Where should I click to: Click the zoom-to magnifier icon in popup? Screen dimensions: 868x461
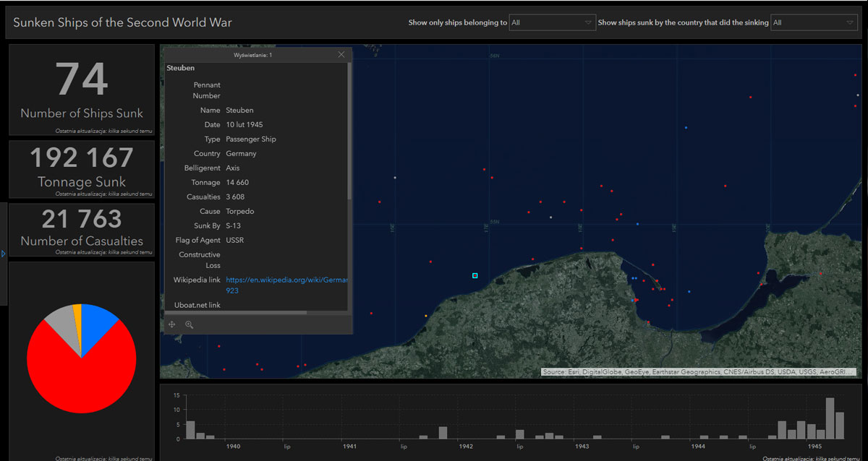tap(190, 325)
